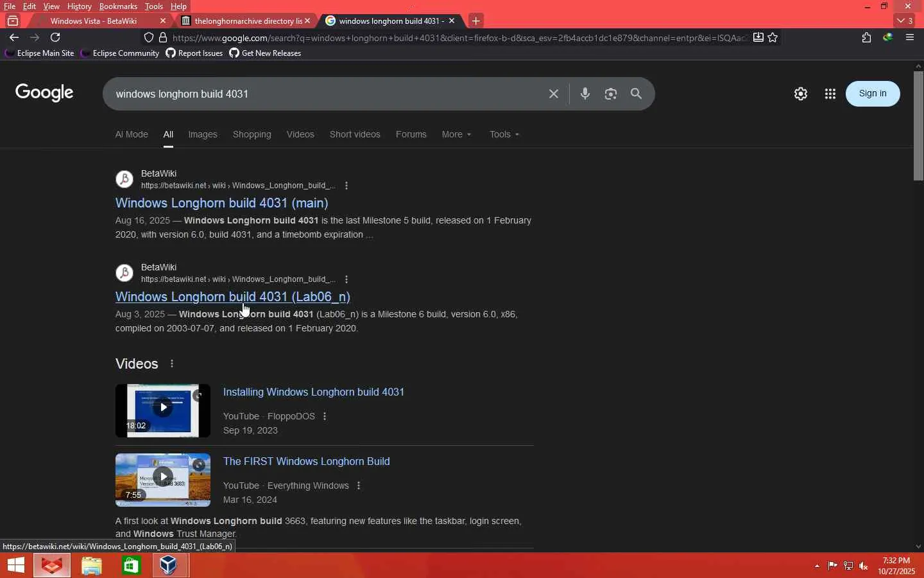Click the Google logo
This screenshot has height=578, width=924.
click(44, 93)
